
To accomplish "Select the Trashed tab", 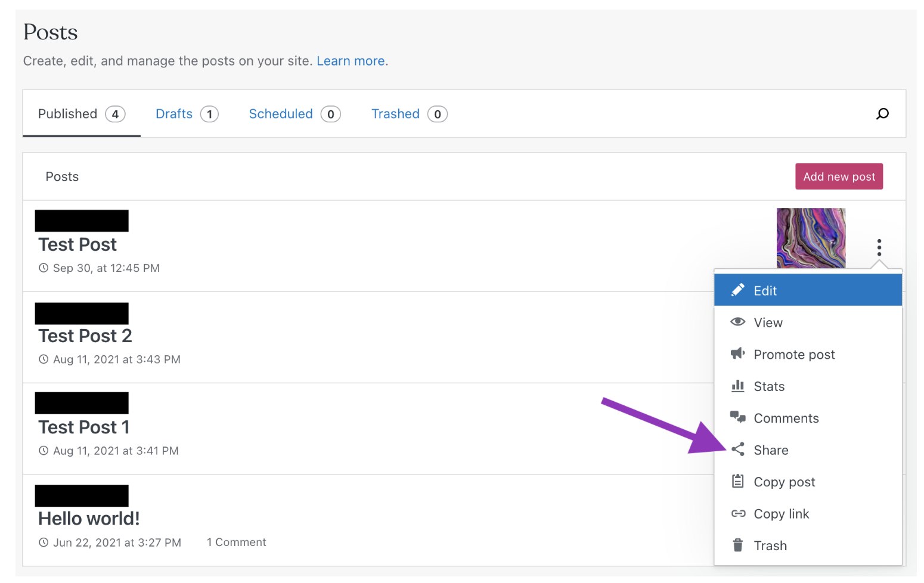I will [x=395, y=113].
